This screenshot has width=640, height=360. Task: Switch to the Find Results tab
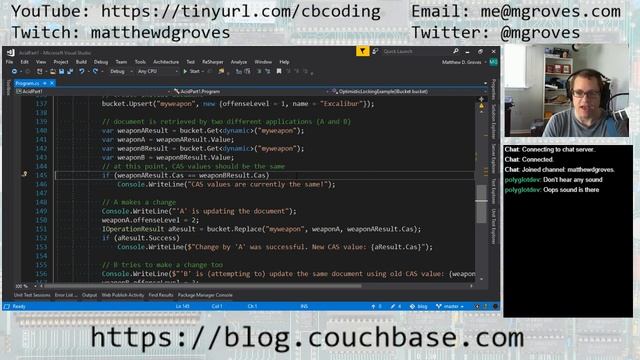pyautogui.click(x=161, y=295)
